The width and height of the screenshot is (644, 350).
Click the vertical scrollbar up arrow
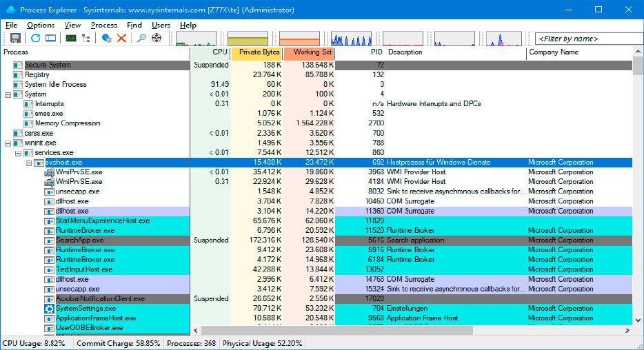tap(638, 52)
